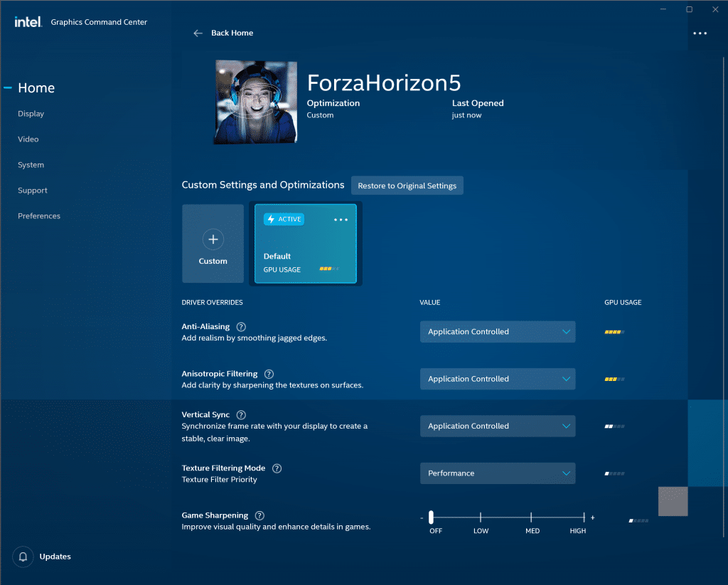The height and width of the screenshot is (585, 728).
Task: Click the Intel logo
Action: [x=28, y=22]
